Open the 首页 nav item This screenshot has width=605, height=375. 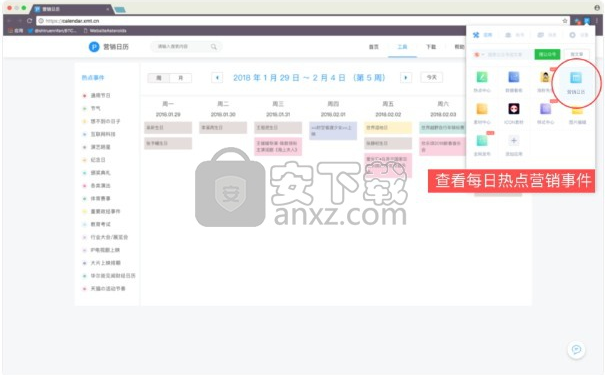coord(373,47)
